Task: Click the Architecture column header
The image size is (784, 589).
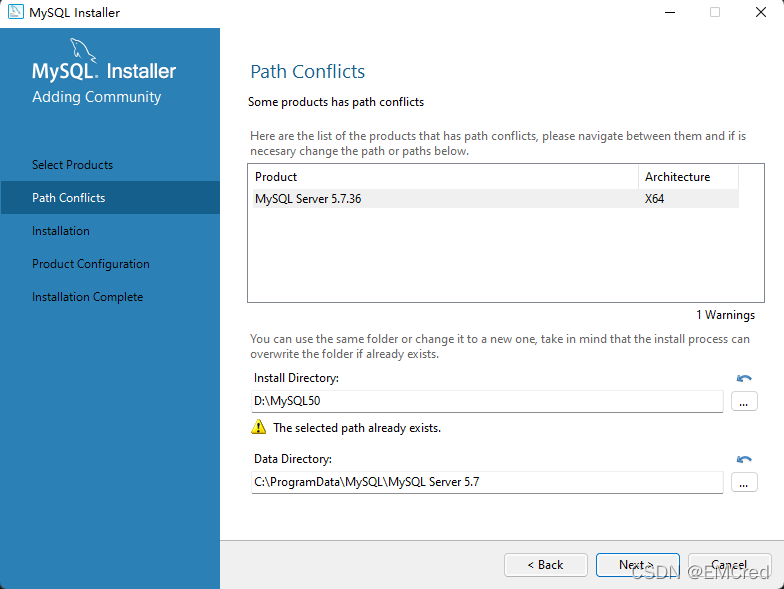Action: coord(688,177)
